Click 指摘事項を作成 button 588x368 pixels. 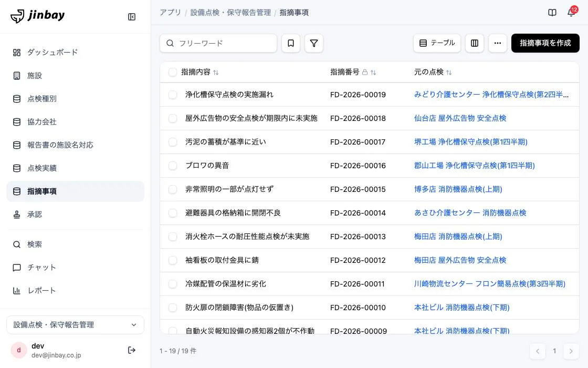pos(545,43)
